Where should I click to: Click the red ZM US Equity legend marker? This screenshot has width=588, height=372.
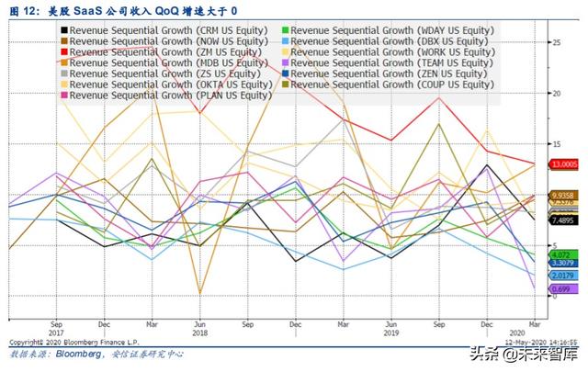pos(62,52)
